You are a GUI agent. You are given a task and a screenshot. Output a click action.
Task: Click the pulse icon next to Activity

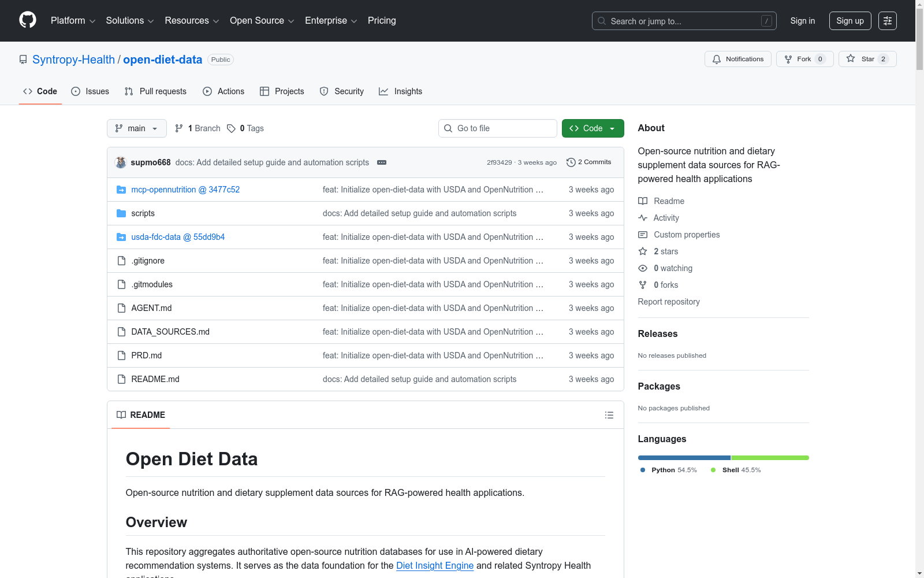(643, 218)
